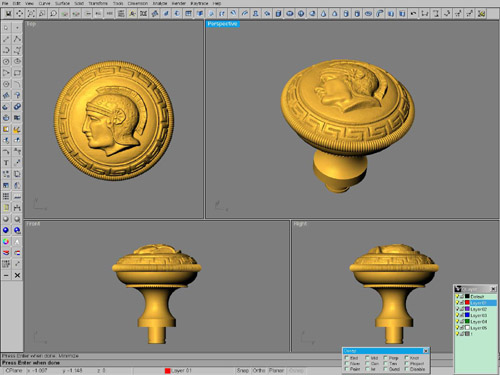
Task: Select the Text tool in sidebar
Action: [x=6, y=163]
